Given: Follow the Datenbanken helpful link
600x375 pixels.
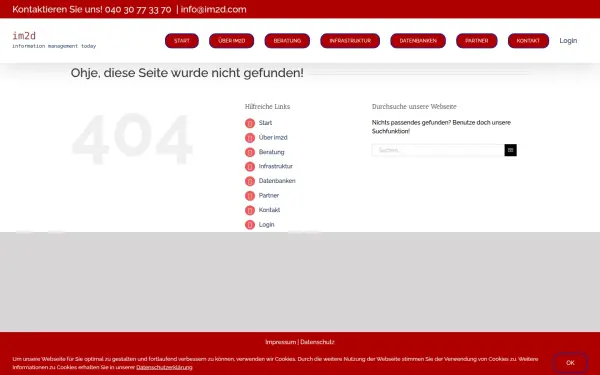Looking at the screenshot, I should pos(277,181).
